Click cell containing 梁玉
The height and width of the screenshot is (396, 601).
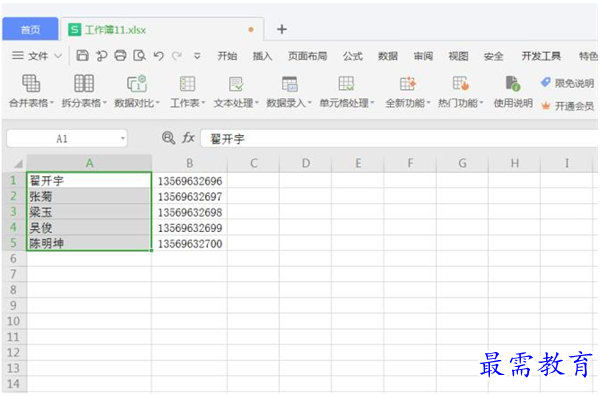pyautogui.click(x=89, y=212)
